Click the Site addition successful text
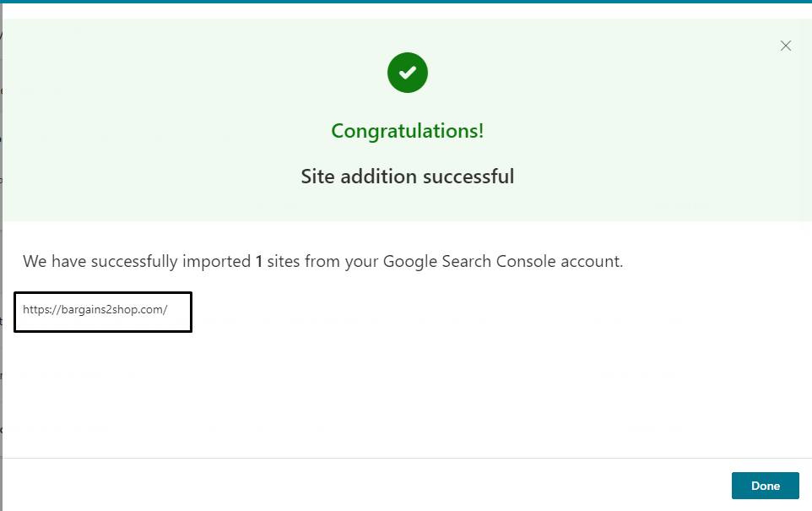The height and width of the screenshot is (511, 812). pos(408,177)
